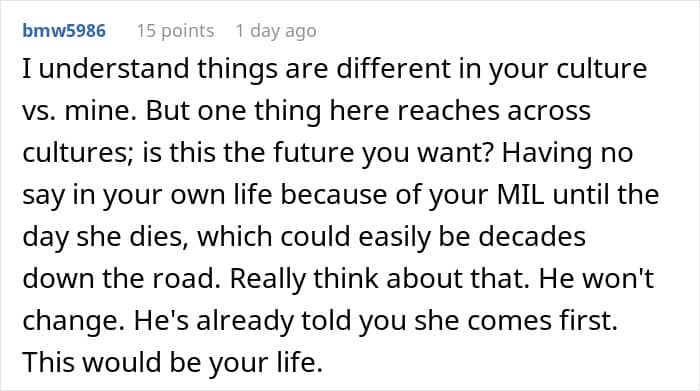Screen dimensions: 700x391
Task: Click the sentence 'This would be your life.'
Action: (x=172, y=362)
